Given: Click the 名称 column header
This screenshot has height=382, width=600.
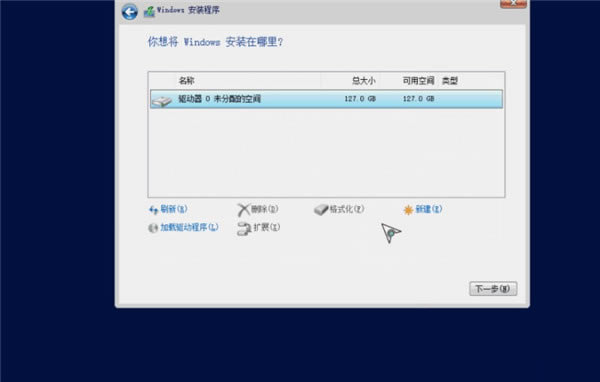Looking at the screenshot, I should point(186,81).
